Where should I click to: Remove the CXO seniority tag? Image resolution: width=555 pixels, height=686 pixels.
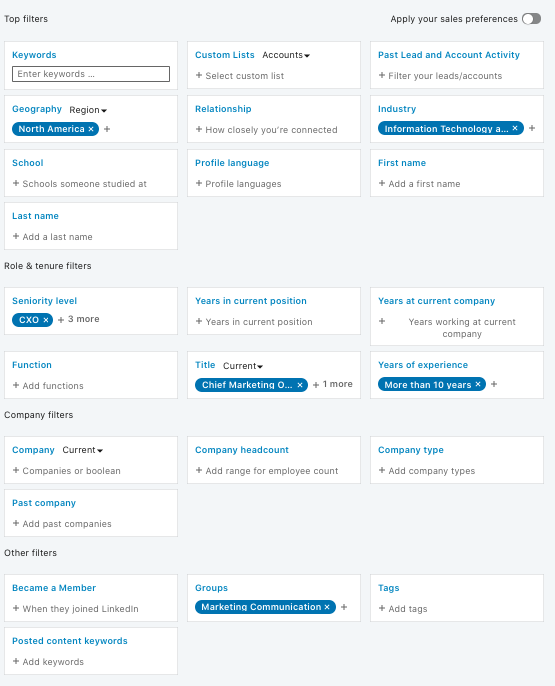tap(46, 320)
